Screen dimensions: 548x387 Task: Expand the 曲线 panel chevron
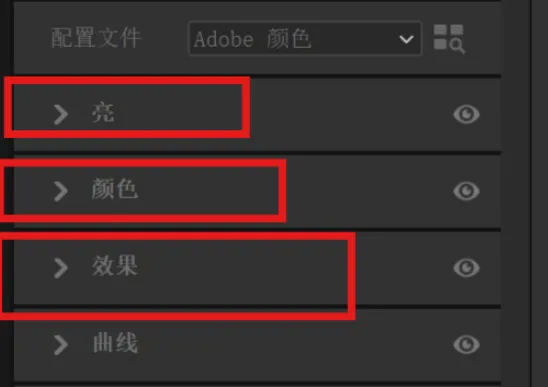click(61, 345)
